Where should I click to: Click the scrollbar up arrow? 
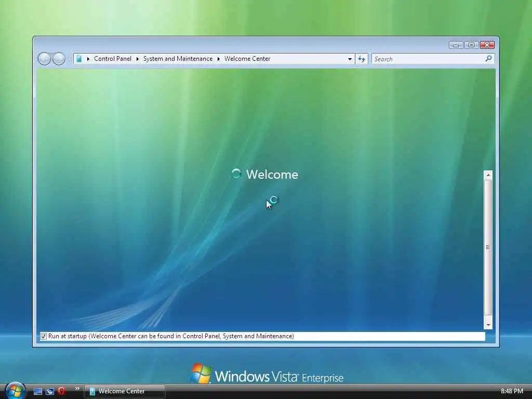pos(488,175)
